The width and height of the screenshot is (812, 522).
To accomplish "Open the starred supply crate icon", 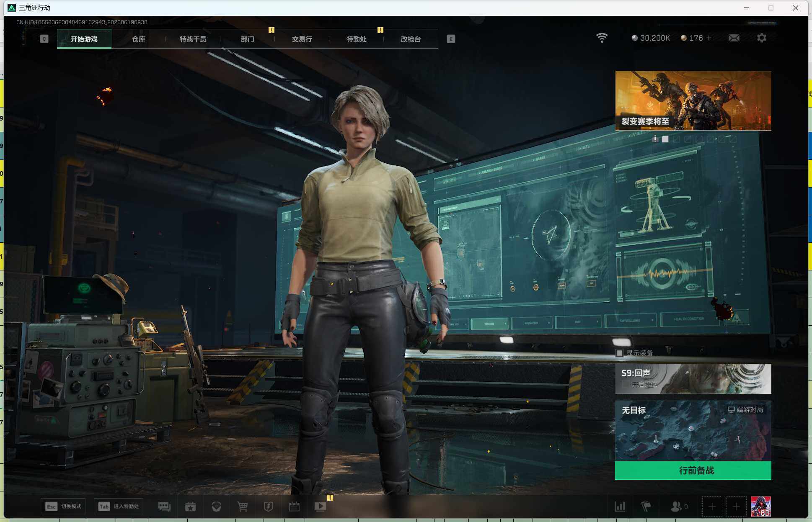I will click(190, 507).
